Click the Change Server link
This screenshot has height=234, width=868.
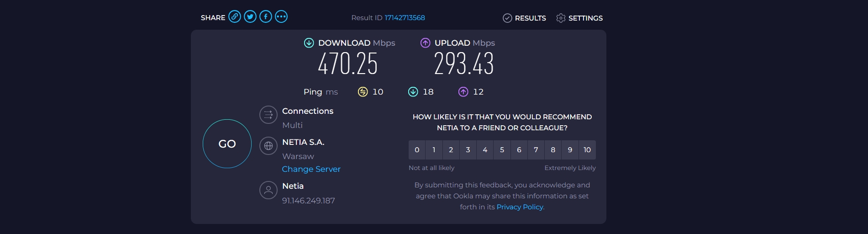[x=311, y=169]
